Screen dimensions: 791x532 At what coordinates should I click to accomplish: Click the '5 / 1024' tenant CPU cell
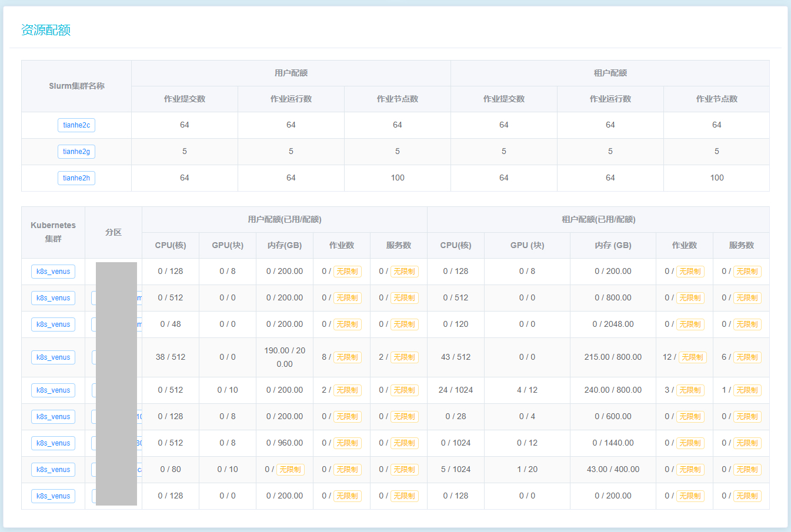(456, 469)
